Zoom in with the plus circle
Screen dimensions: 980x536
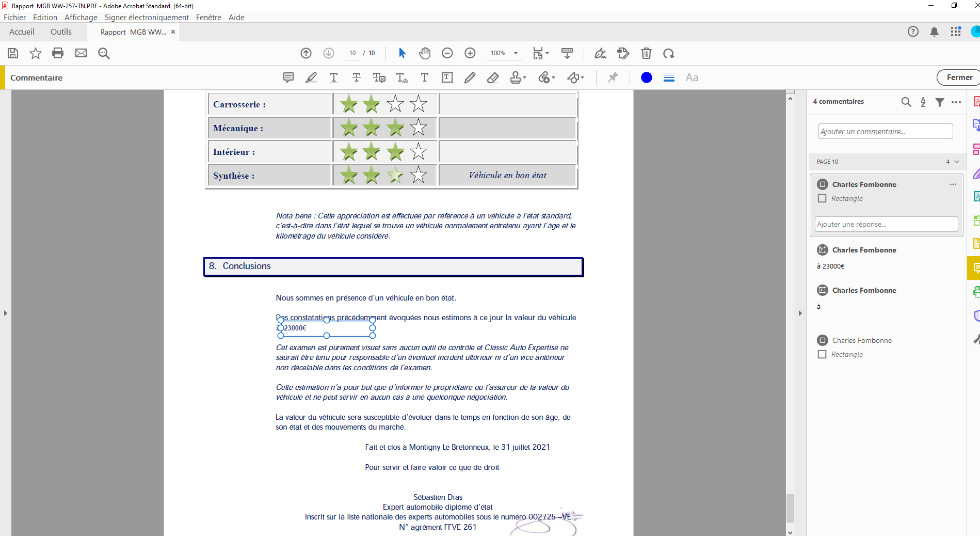(470, 53)
